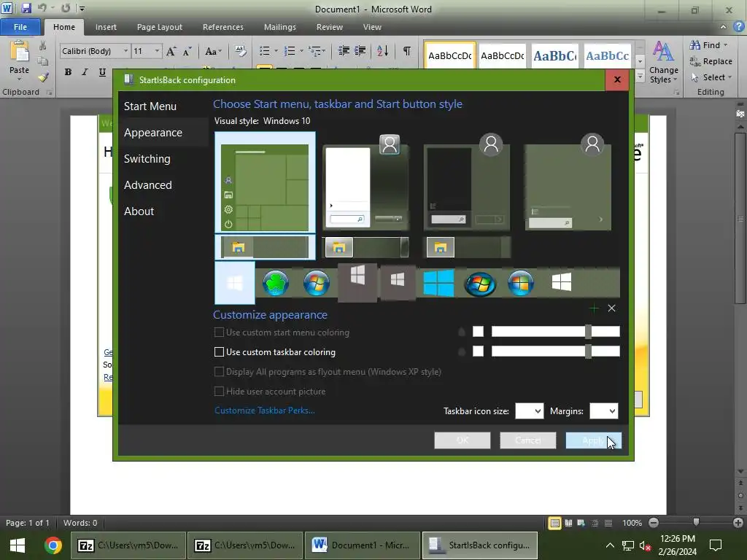
Task: Shrink font size in Word ribbon
Action: 187,51
